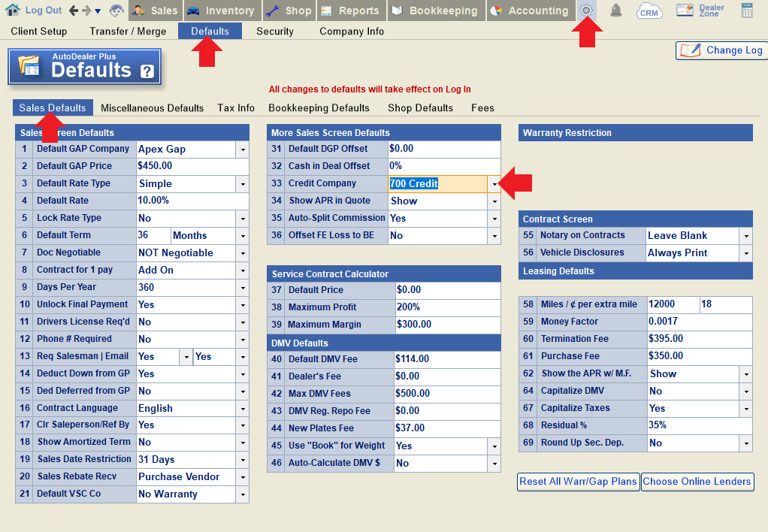Screen dimensions: 768x532
Task: Open the Shop menu
Action: pyautogui.click(x=289, y=11)
